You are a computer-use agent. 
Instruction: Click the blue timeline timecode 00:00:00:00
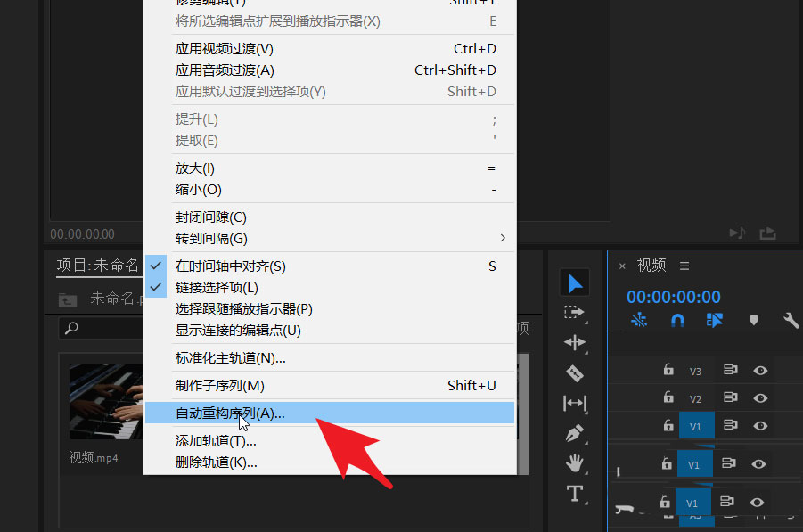point(674,297)
